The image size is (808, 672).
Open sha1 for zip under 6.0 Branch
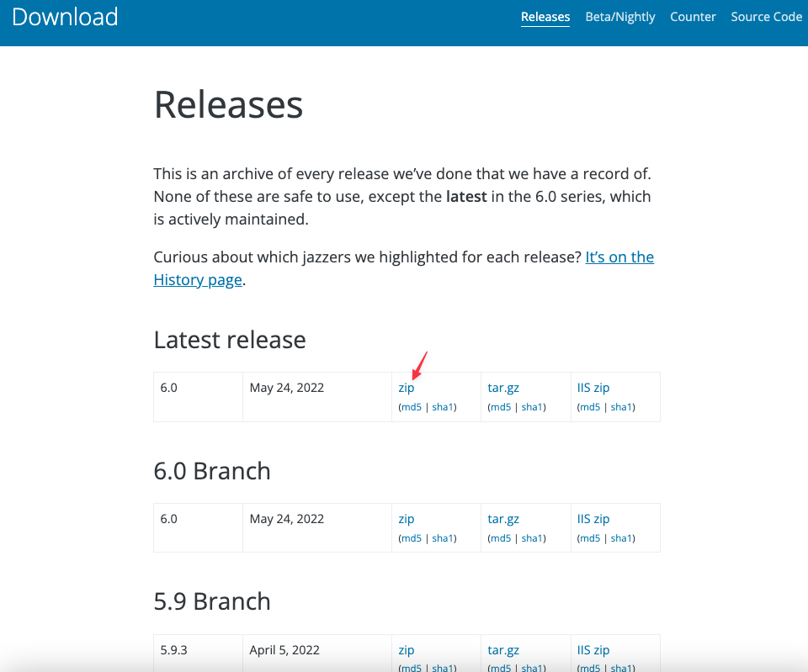(x=443, y=538)
